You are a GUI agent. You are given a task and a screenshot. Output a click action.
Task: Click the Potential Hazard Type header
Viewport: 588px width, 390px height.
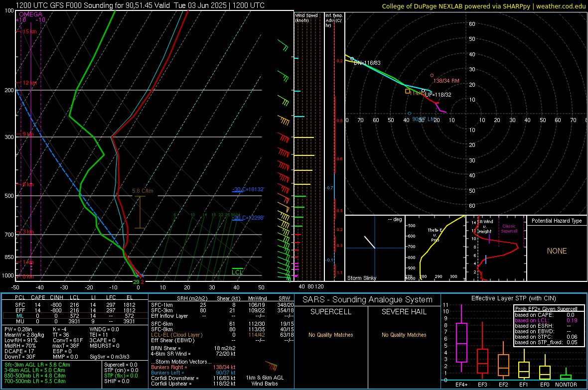coord(557,221)
